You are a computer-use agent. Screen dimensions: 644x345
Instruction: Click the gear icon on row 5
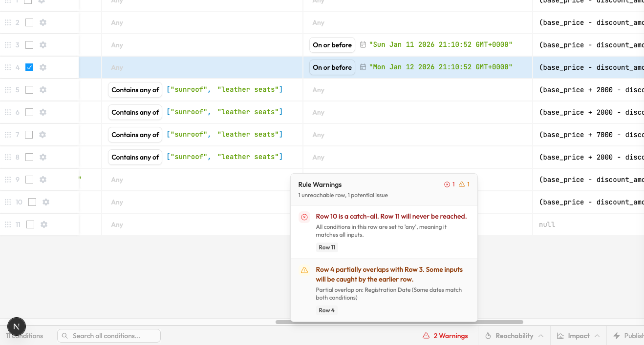coord(43,90)
